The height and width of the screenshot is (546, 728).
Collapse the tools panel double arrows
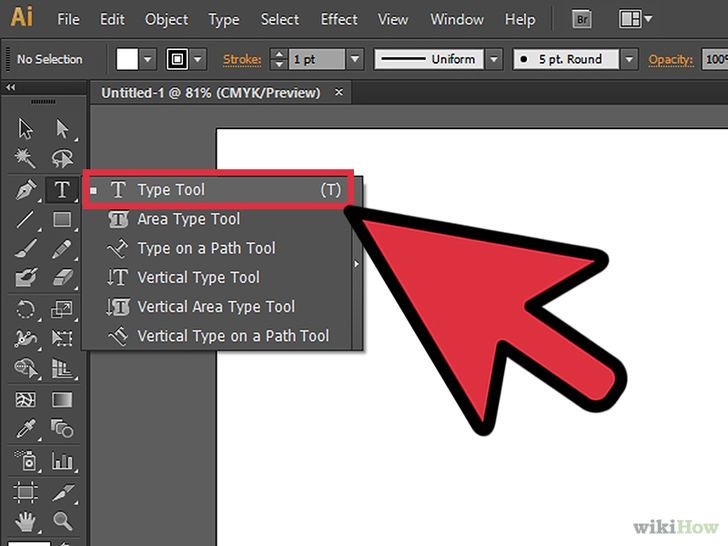(x=10, y=87)
